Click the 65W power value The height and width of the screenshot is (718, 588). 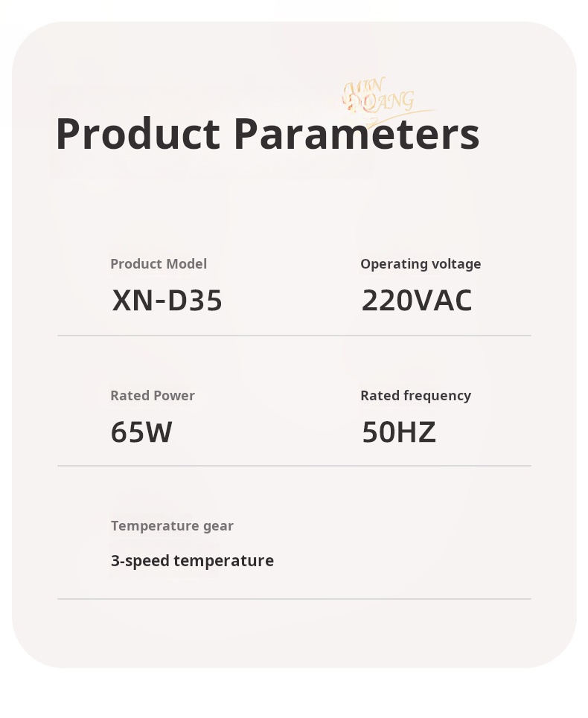(x=141, y=432)
